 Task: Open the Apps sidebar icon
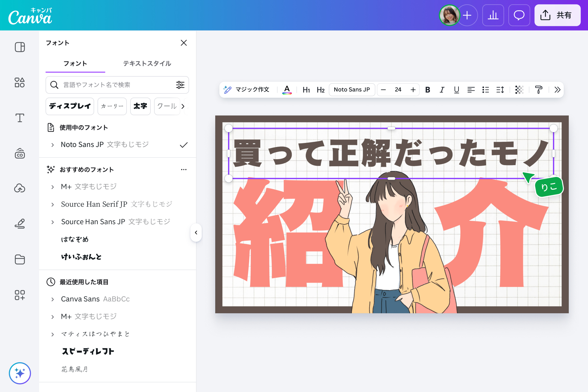coord(20,295)
